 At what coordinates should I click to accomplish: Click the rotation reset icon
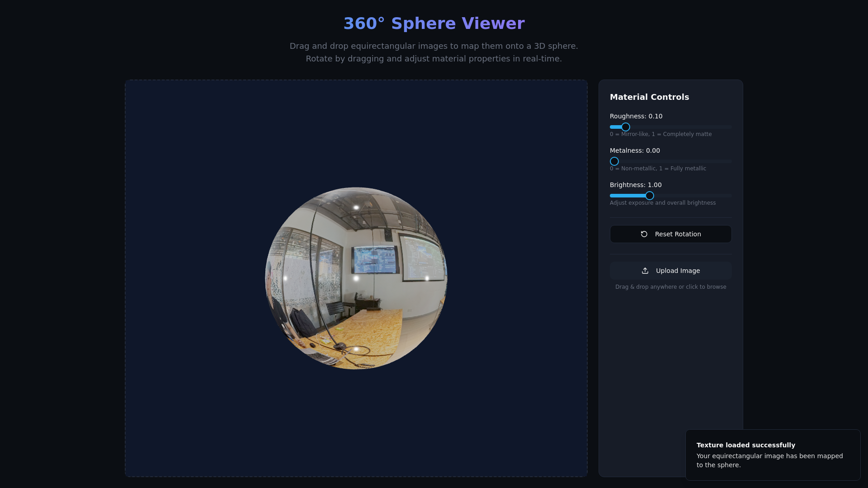pyautogui.click(x=645, y=234)
